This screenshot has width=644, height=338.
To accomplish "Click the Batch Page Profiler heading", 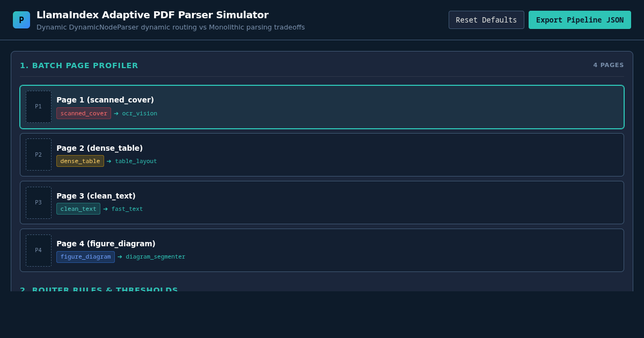I will point(79,65).
